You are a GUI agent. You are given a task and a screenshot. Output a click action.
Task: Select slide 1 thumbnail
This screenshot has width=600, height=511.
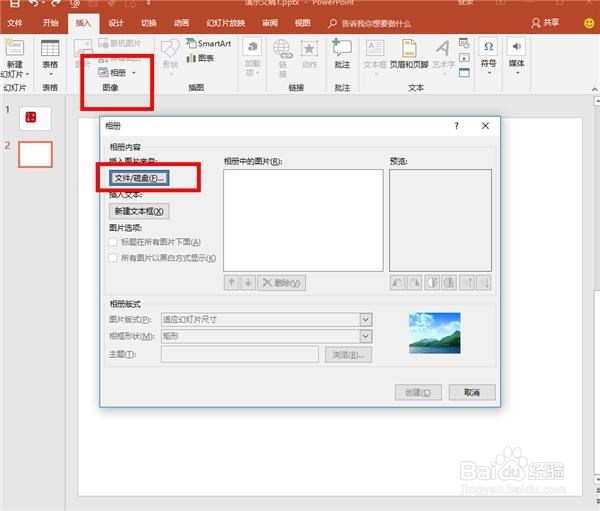35,118
